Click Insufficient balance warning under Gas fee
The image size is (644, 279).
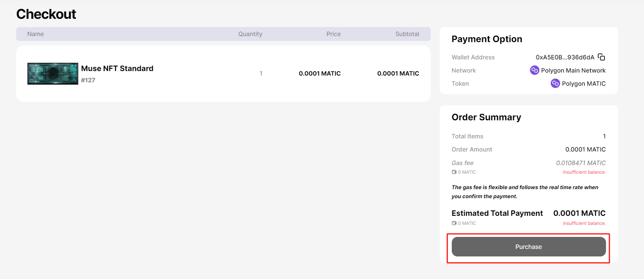[x=584, y=172]
